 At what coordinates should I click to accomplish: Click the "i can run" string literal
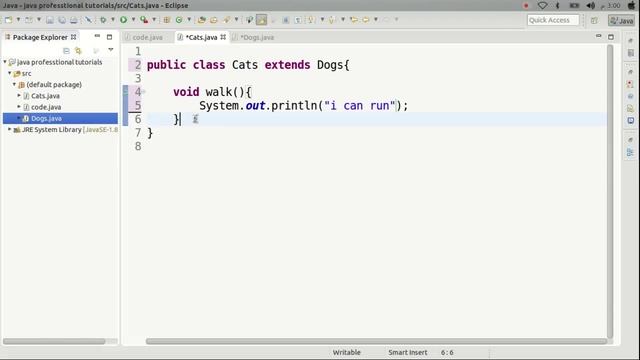[x=360, y=106]
